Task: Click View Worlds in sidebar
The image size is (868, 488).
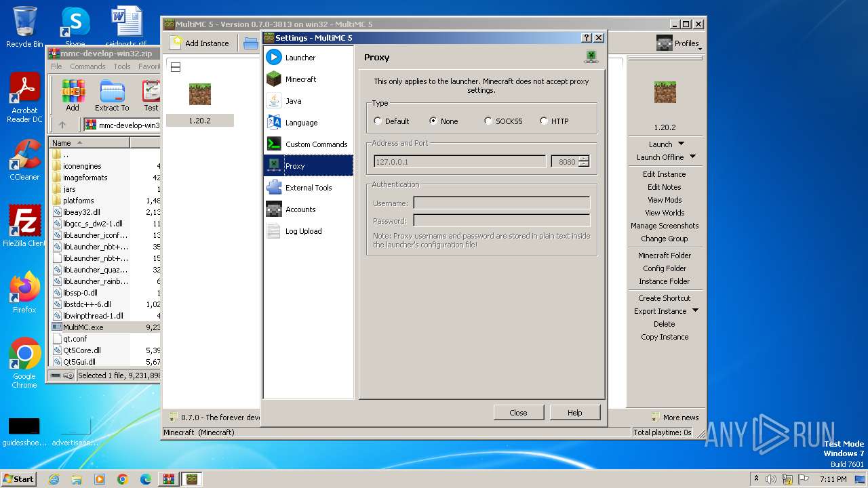Action: coord(665,213)
